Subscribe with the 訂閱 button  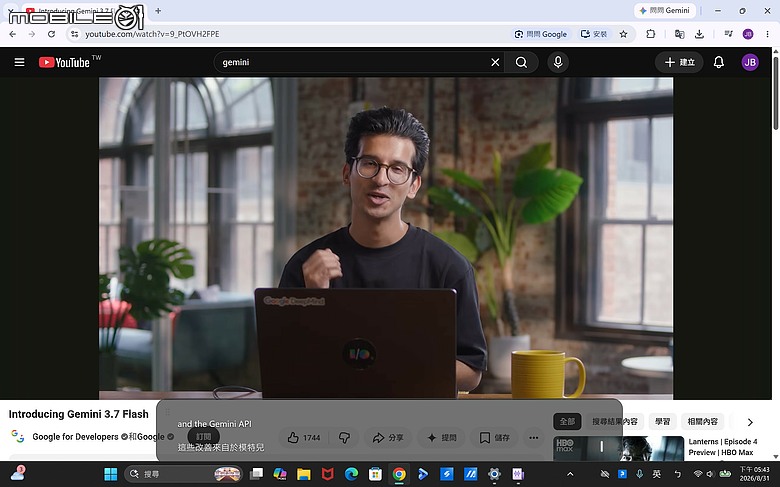(203, 437)
